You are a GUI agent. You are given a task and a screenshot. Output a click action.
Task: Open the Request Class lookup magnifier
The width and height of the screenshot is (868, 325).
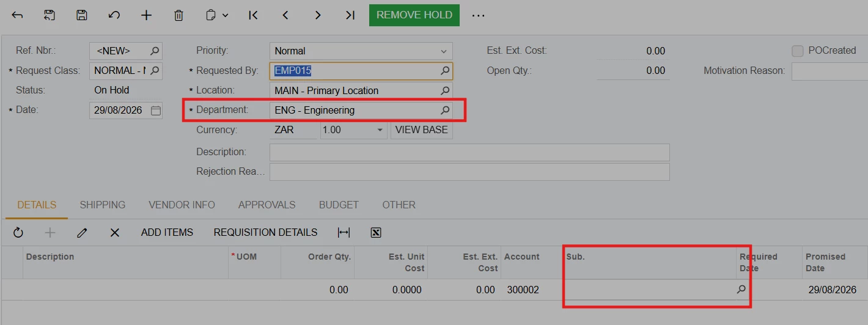pos(155,70)
